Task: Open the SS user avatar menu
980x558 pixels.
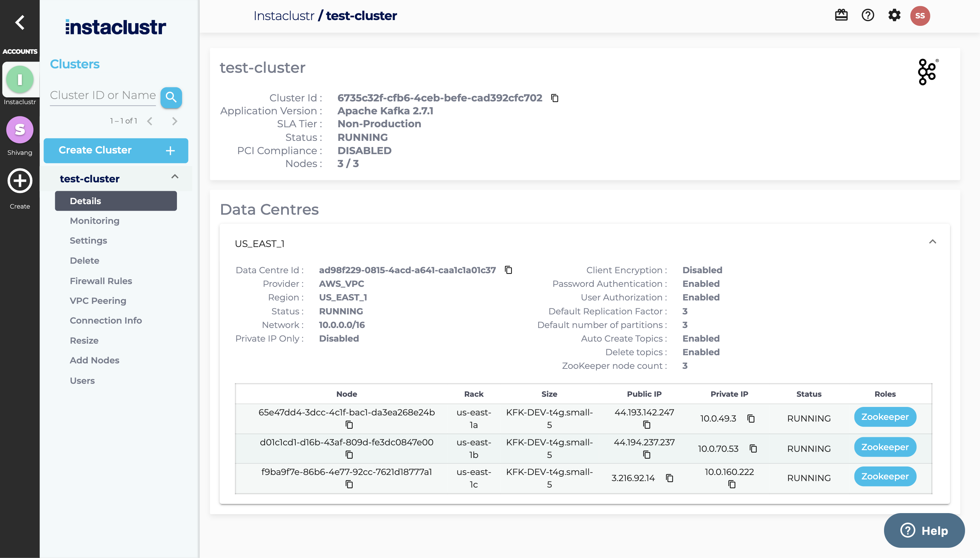Action: (920, 16)
